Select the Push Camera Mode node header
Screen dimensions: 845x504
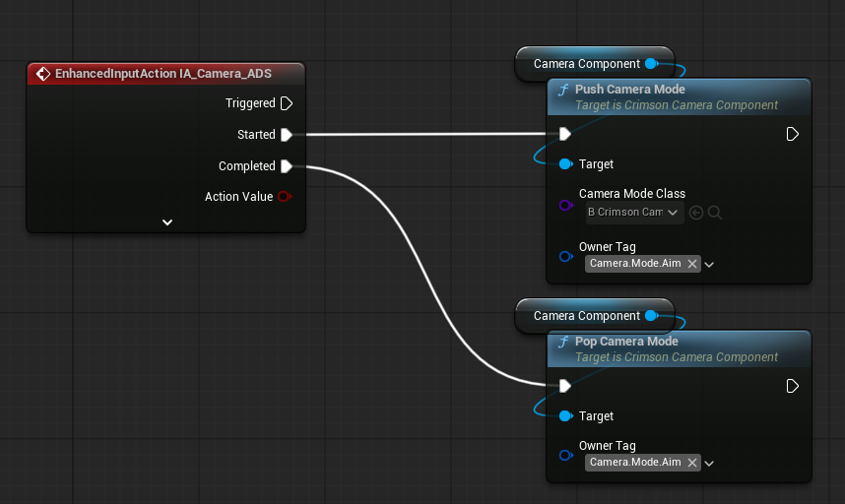click(679, 96)
